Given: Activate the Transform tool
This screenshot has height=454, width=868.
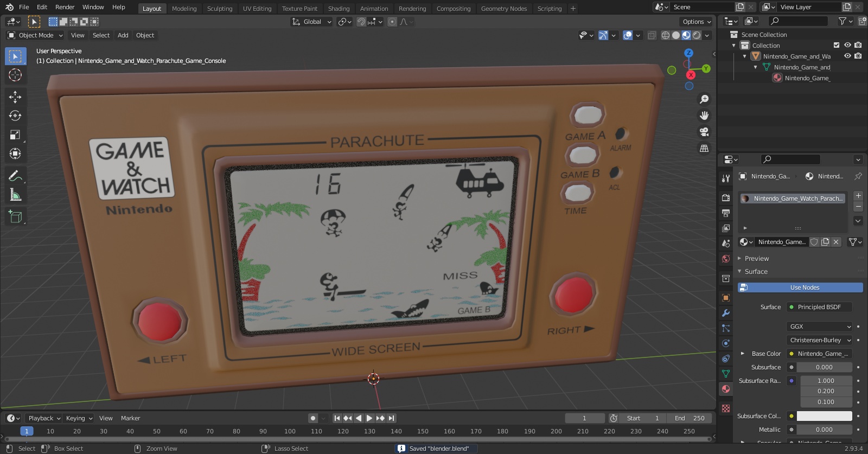Looking at the screenshot, I should tap(15, 154).
